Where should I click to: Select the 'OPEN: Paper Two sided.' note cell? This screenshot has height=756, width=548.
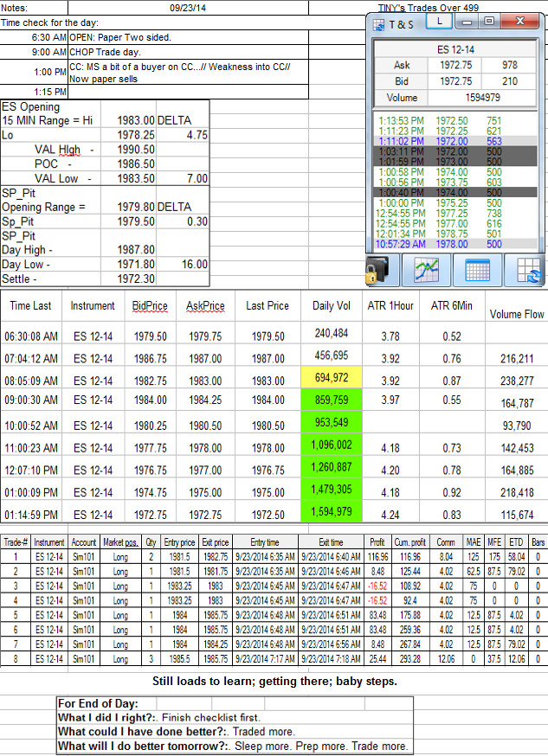pos(188,37)
